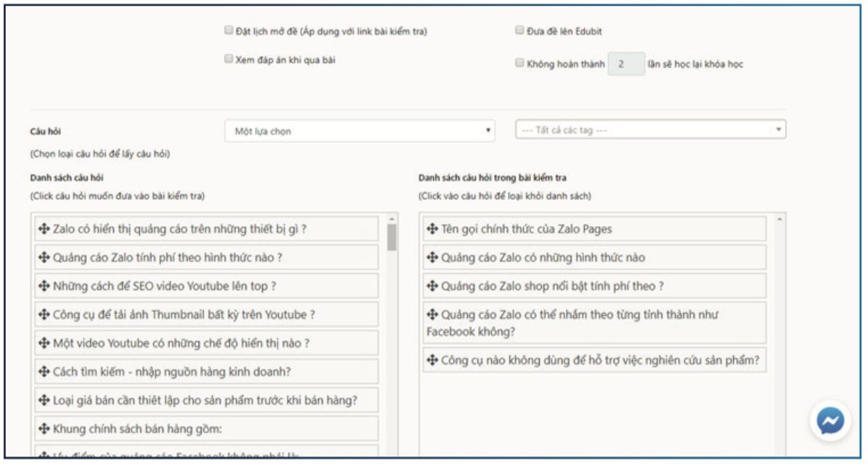Choose 'Khung chính sách bán hàng gồm:' question

coord(206,429)
